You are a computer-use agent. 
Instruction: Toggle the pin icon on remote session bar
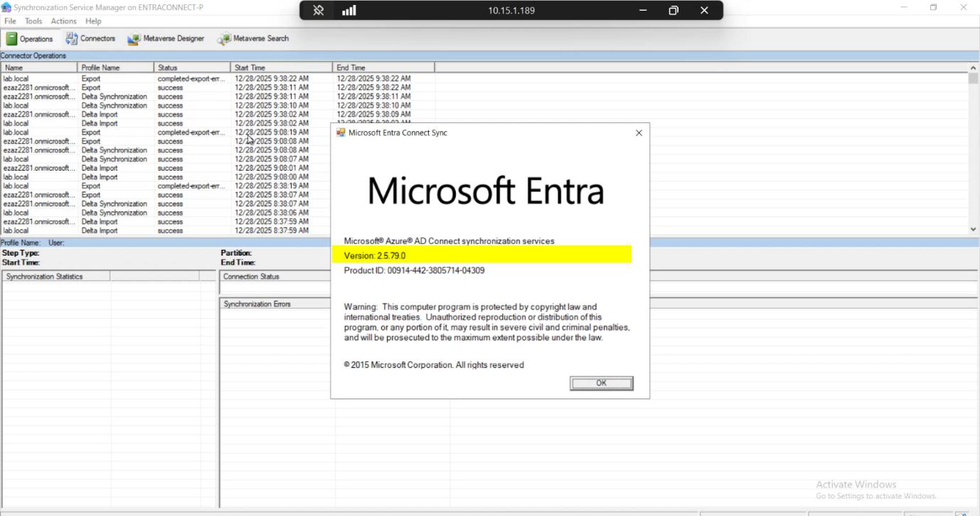point(319,11)
